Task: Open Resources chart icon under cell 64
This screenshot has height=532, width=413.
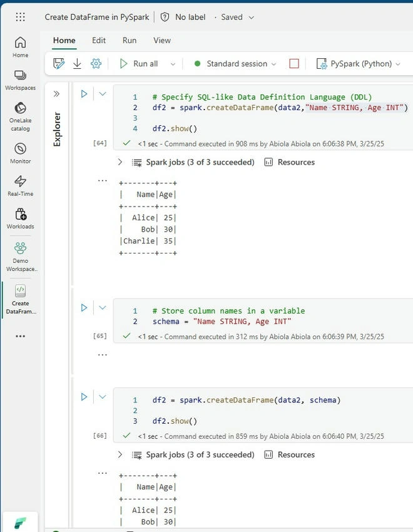Action: (x=268, y=162)
